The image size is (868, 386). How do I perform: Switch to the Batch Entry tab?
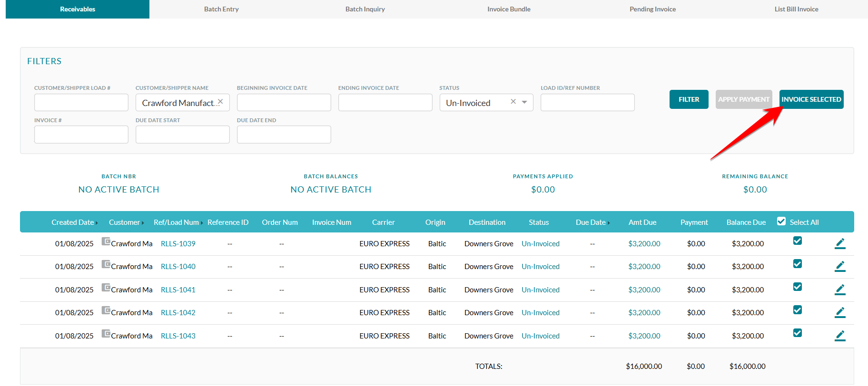click(x=221, y=9)
